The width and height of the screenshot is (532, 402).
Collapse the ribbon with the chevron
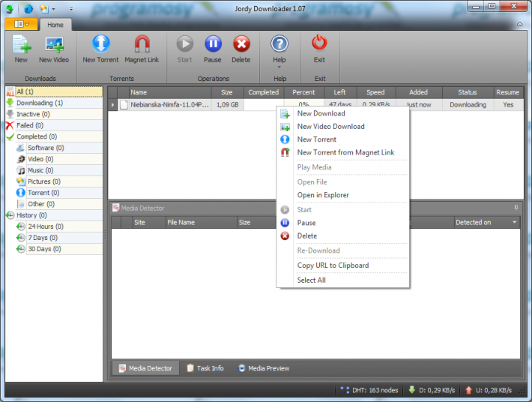[519, 24]
